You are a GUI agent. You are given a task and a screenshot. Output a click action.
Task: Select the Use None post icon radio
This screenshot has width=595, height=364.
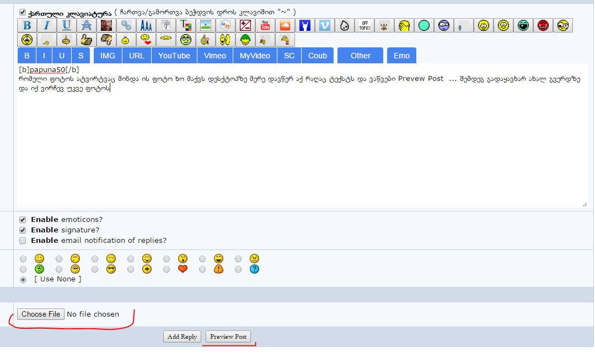[23, 280]
